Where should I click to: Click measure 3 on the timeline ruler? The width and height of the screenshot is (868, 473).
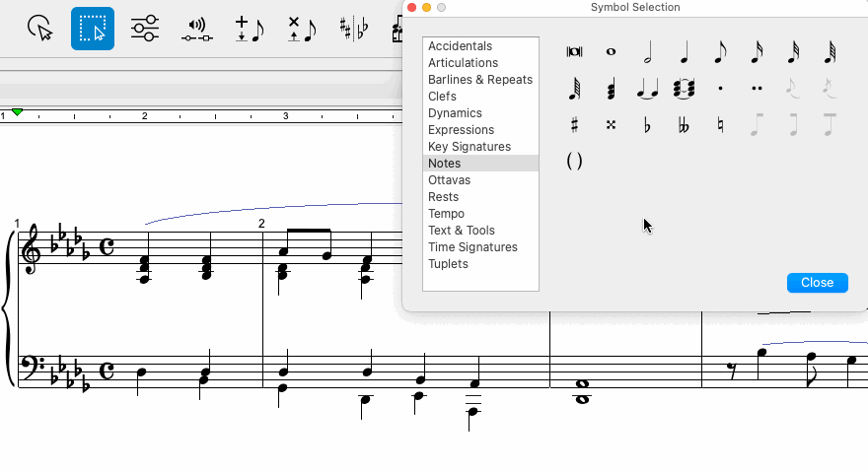click(x=286, y=116)
